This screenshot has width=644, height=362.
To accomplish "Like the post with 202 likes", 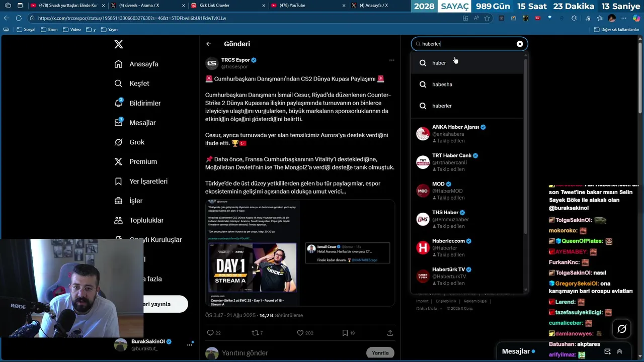I will (x=305, y=333).
